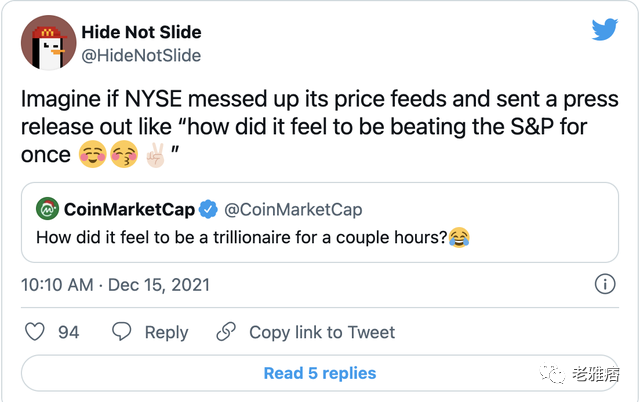The height and width of the screenshot is (402, 640).
Task: Click the CoinMarketCap avatar logo
Action: point(47,210)
